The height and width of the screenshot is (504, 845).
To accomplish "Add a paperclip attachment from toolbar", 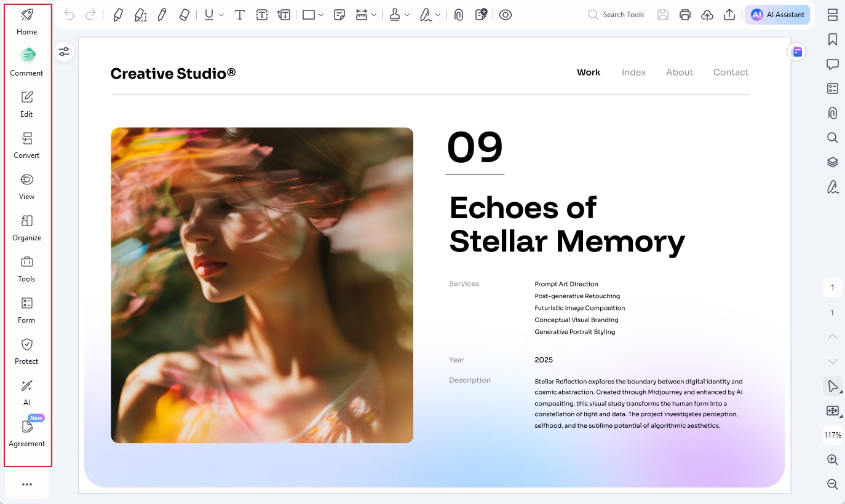I will (x=459, y=15).
